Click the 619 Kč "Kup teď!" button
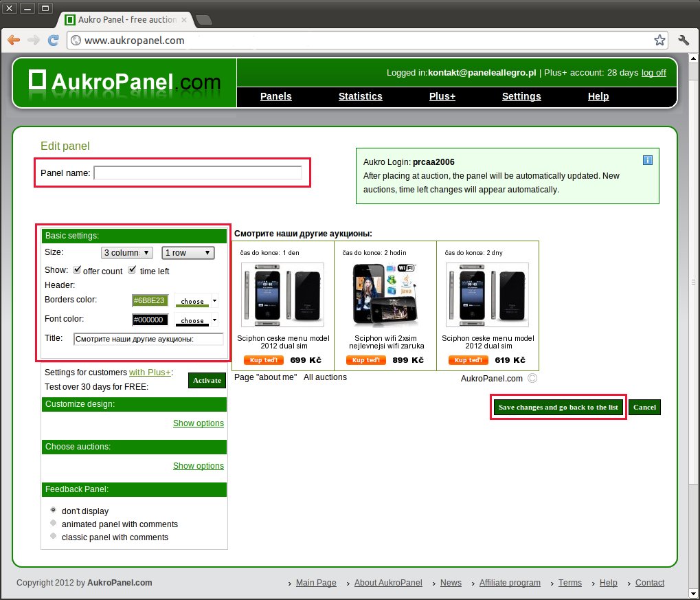Image resolution: width=700 pixels, height=600 pixels. click(468, 360)
